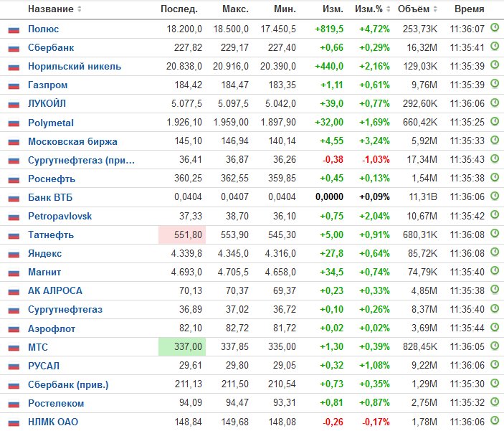Click the clock icon in the Petropavlovsk row
Image resolution: width=504 pixels, height=431 pixels.
tap(495, 214)
